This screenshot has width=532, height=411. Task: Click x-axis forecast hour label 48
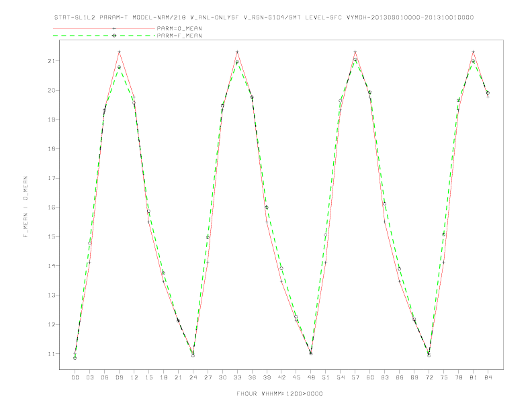pos(311,377)
